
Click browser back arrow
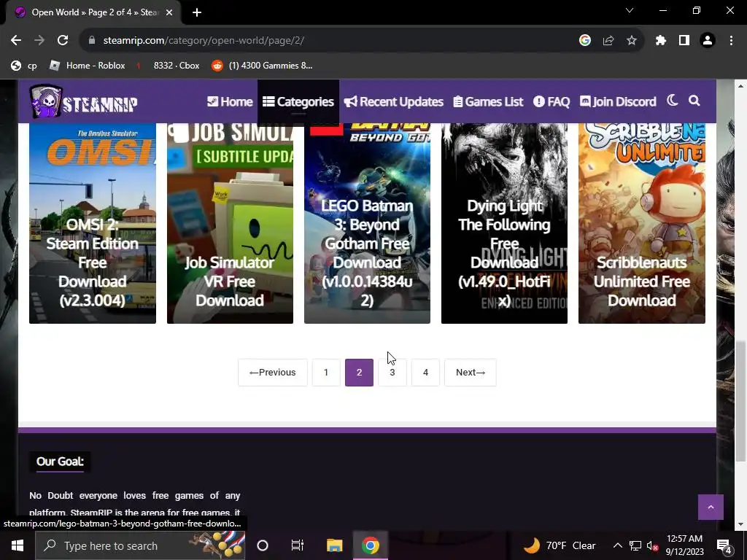click(16, 41)
